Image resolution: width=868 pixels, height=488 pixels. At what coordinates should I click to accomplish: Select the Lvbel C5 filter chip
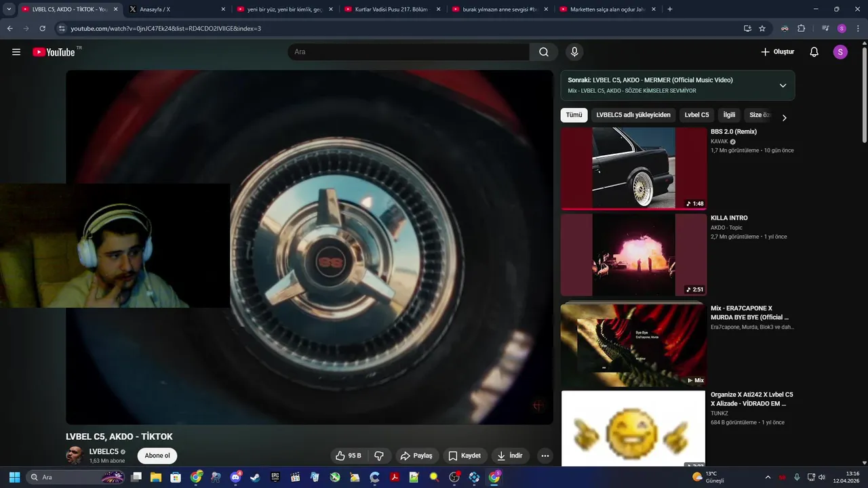pos(696,115)
